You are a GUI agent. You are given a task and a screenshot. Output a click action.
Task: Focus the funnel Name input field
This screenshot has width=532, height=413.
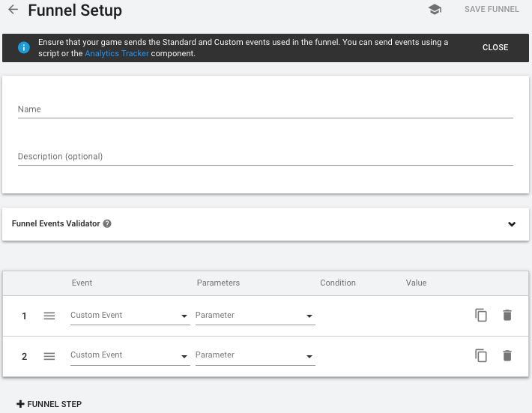click(x=265, y=109)
